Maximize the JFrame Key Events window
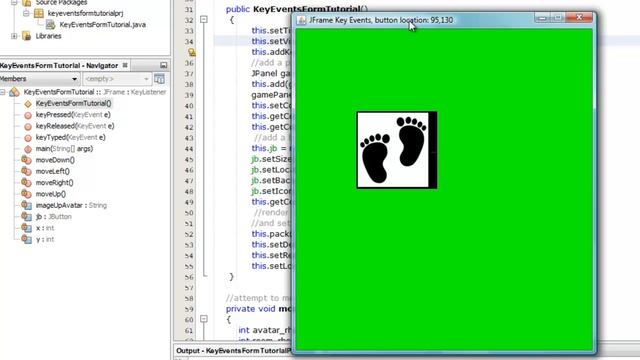Viewport: 640px width, 360px height. tap(558, 18)
